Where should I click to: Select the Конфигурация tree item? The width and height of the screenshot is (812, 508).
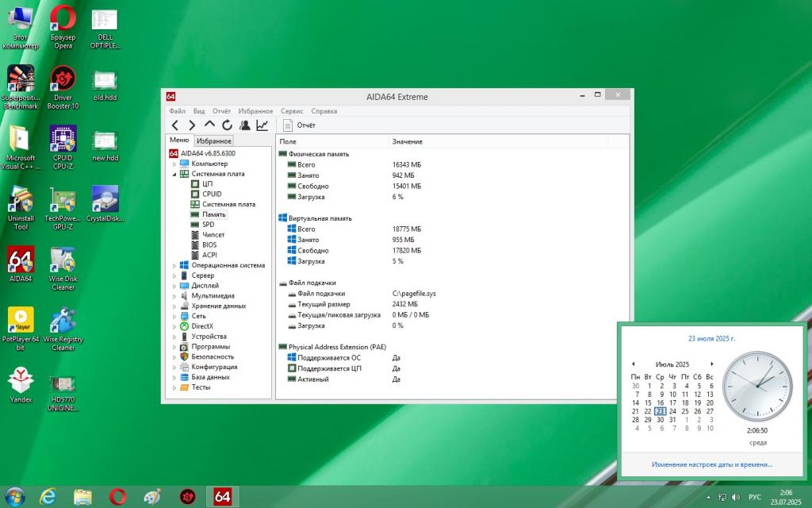tap(214, 367)
